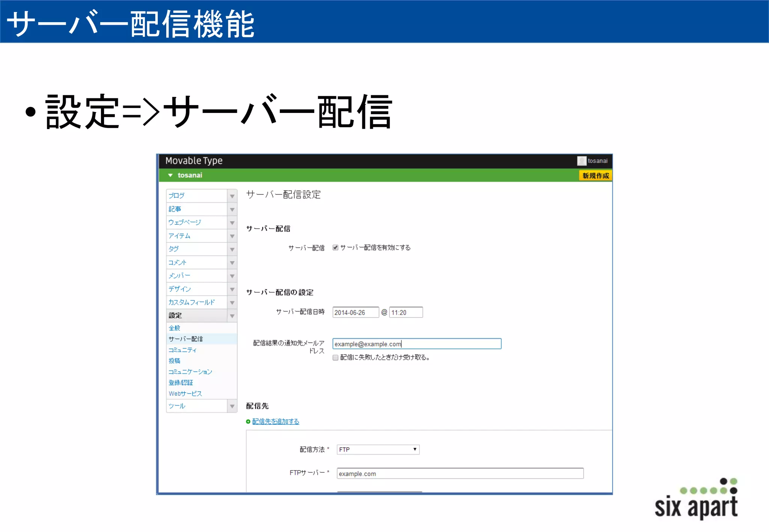
Task: Open the デザイン sidebar menu
Action: point(197,289)
